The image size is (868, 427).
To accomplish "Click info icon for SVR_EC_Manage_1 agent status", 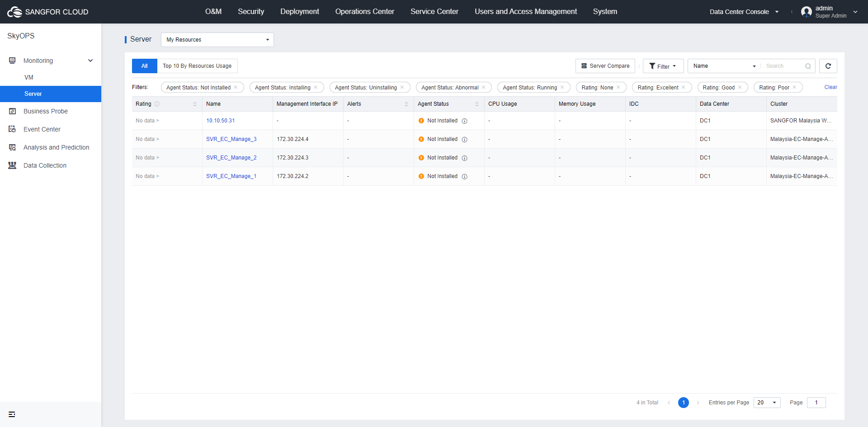I will 464,176.
